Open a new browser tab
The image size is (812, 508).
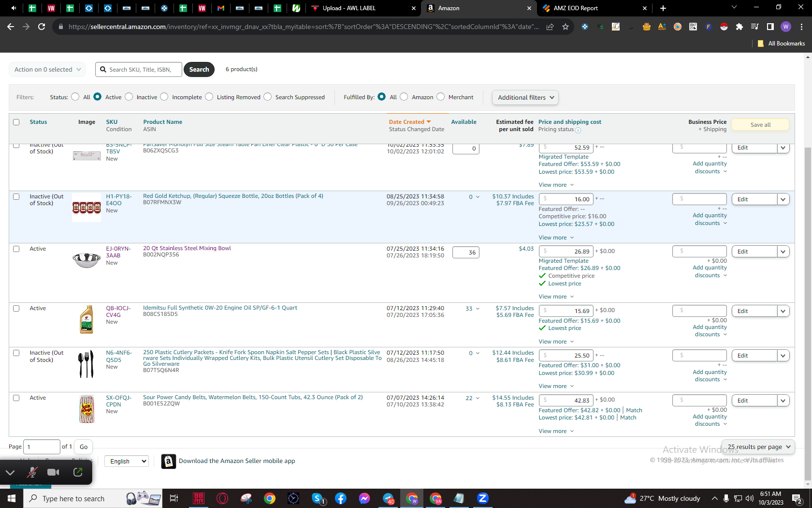[x=663, y=8]
